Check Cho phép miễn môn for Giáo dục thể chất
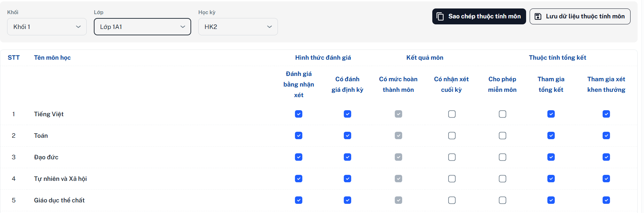Screen dimensions: 644x213 [x=502, y=200]
